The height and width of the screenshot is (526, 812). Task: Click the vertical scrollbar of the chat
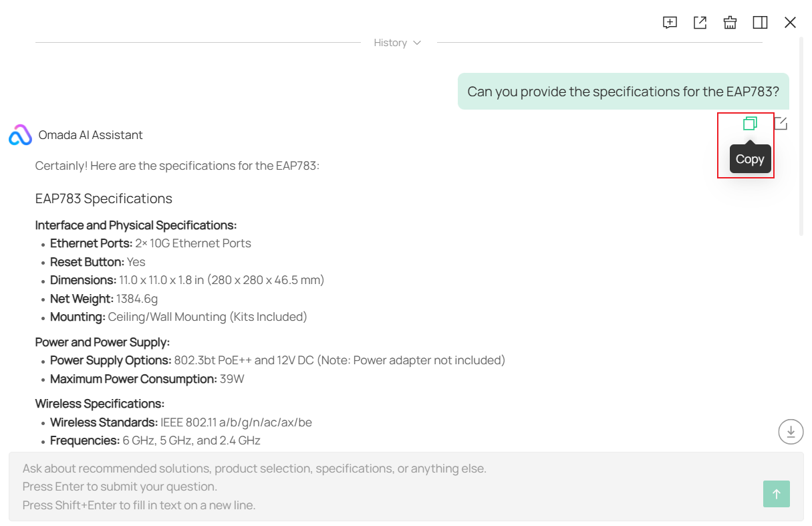(801, 137)
